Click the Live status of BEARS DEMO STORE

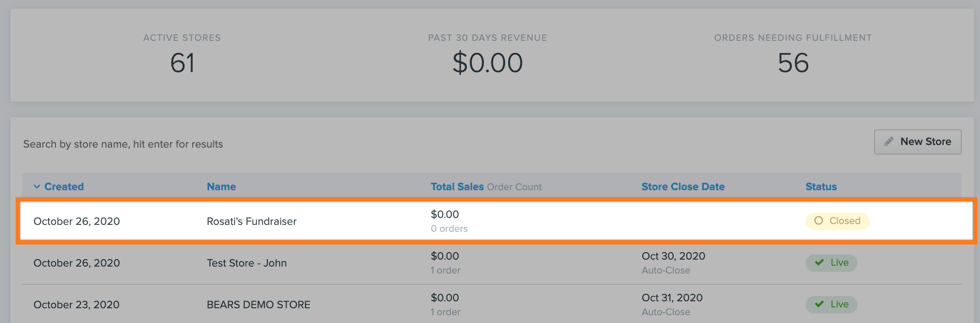(832, 304)
